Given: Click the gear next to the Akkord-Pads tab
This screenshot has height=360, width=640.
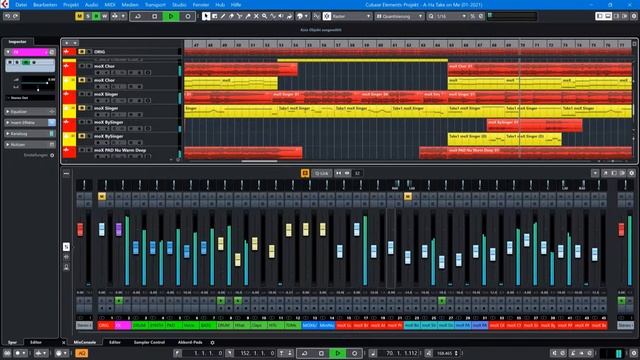Looking at the screenshot, I should [x=212, y=342].
